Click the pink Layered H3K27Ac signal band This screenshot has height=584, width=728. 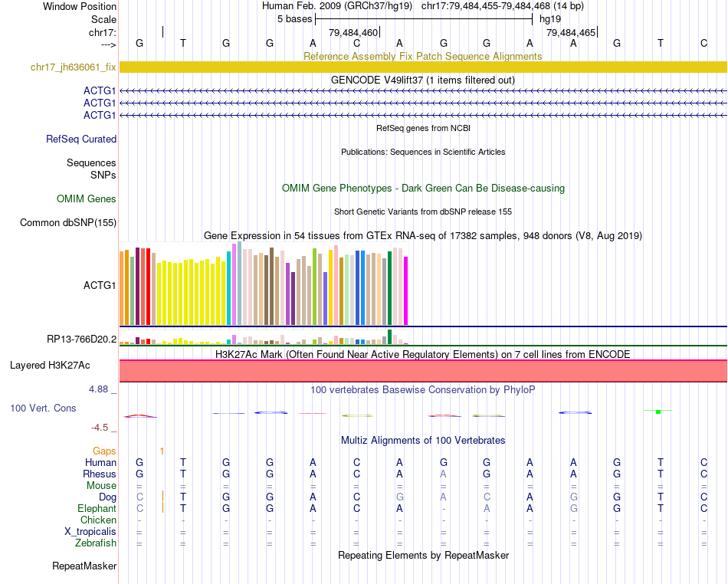[423, 371]
